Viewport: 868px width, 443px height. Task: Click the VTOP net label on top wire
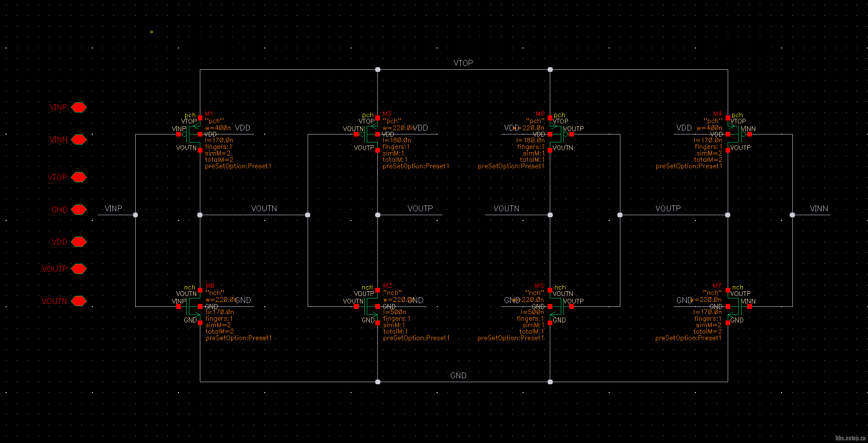pos(463,63)
